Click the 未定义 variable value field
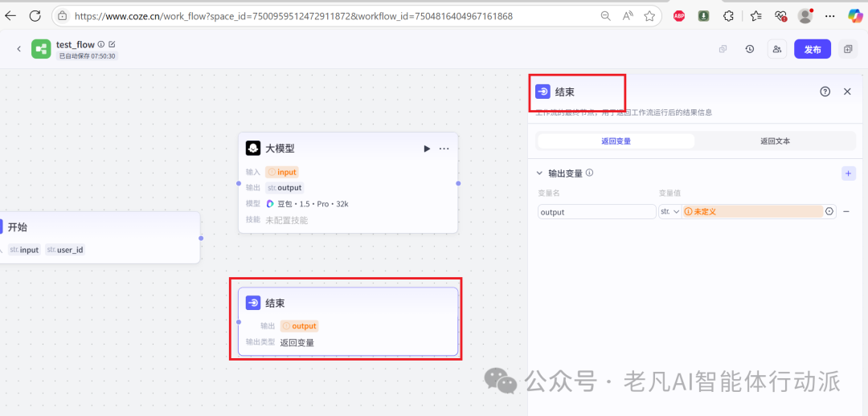Screen dimensions: 868x416 click(753, 212)
